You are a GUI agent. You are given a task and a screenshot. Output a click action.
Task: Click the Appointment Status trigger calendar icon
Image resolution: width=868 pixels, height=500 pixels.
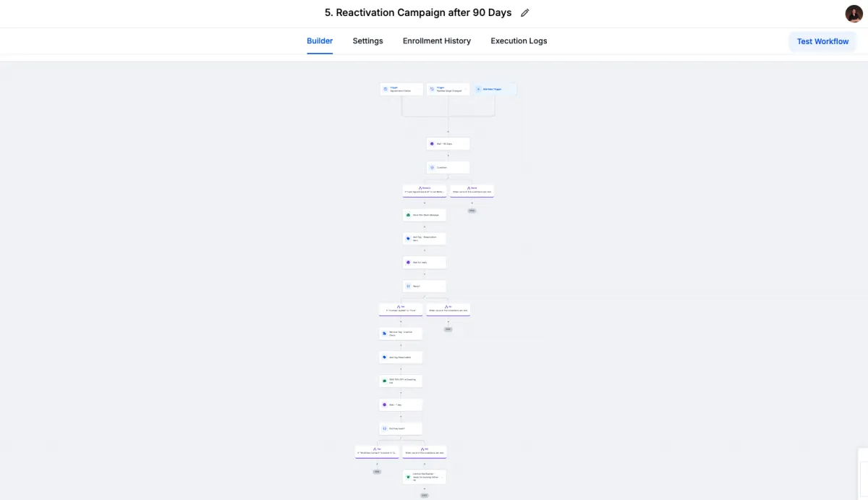(x=386, y=89)
